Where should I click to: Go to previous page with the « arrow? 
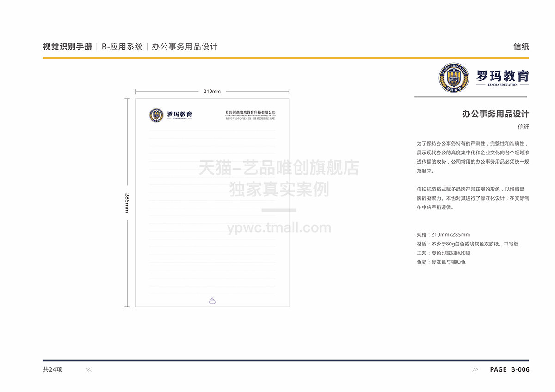pos(89,369)
